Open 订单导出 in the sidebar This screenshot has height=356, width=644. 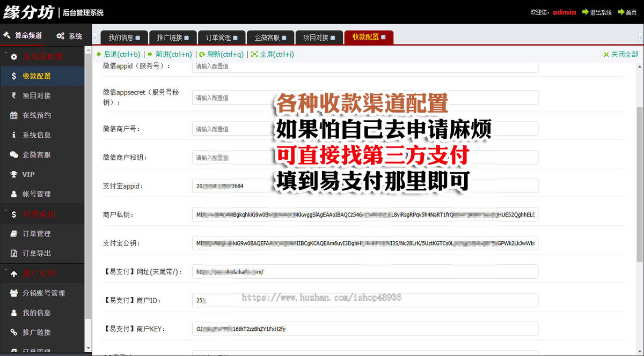(x=42, y=253)
